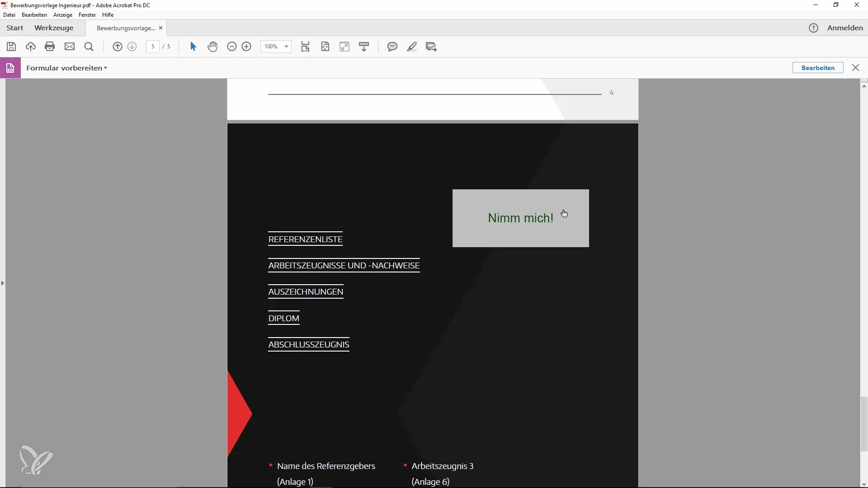Screen dimensions: 868x488
Task: Switch to full screen mode icon
Action: point(344,47)
